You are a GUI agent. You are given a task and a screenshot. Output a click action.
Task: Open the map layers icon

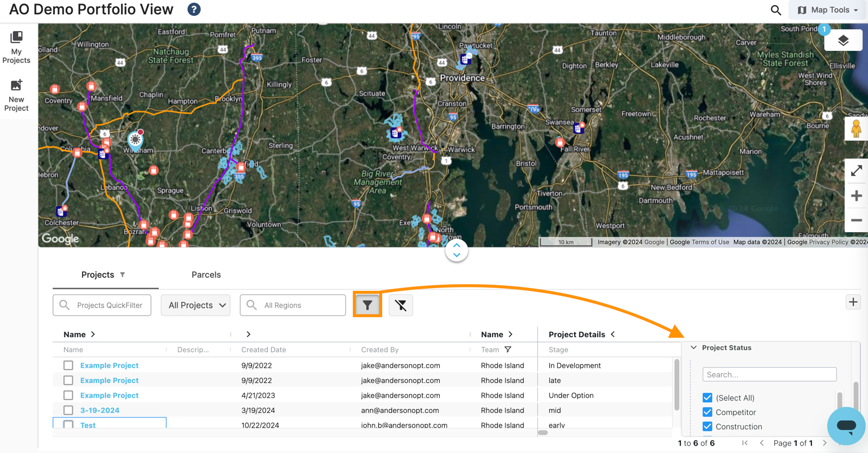click(843, 40)
